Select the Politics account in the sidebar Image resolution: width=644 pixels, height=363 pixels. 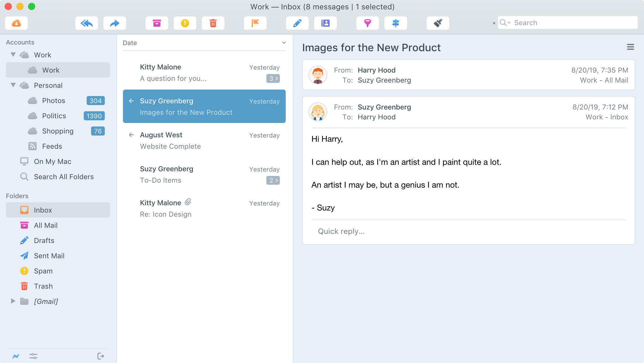pos(54,116)
